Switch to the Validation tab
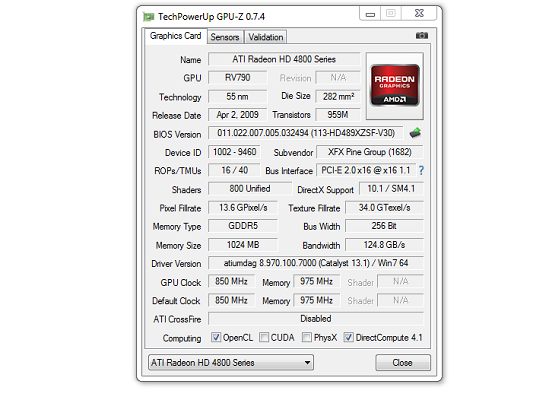 coord(266,37)
